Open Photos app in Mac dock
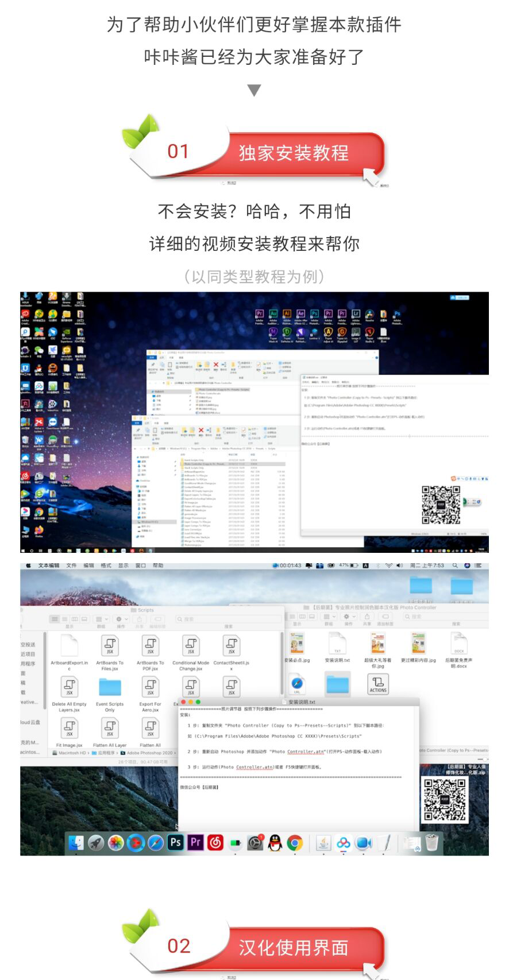Viewport: 509px width, 980px height. [116, 843]
